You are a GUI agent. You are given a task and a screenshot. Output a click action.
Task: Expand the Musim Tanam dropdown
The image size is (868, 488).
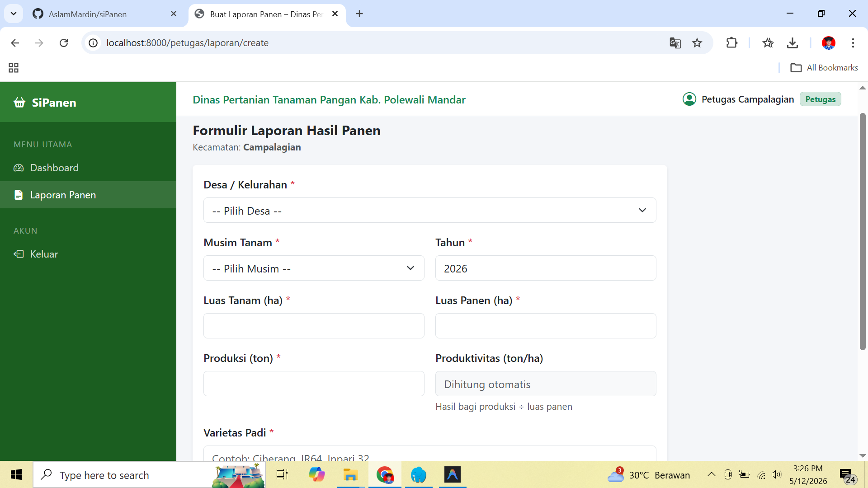tap(314, 268)
